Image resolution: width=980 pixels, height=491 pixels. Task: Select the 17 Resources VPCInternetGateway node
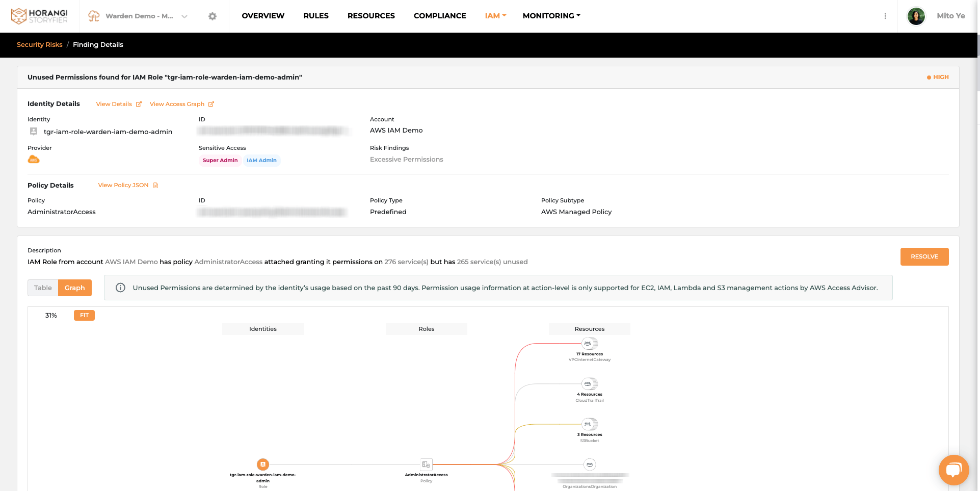coord(590,343)
